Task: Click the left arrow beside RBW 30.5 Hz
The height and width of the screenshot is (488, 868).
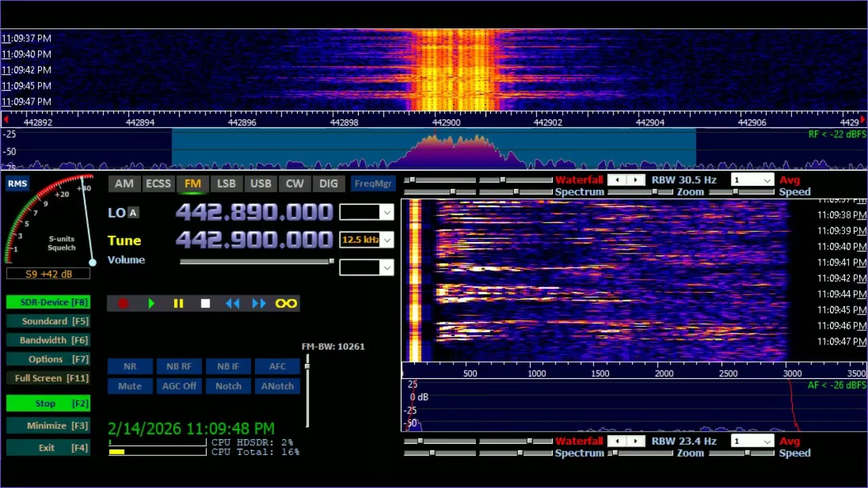Action: [617, 180]
